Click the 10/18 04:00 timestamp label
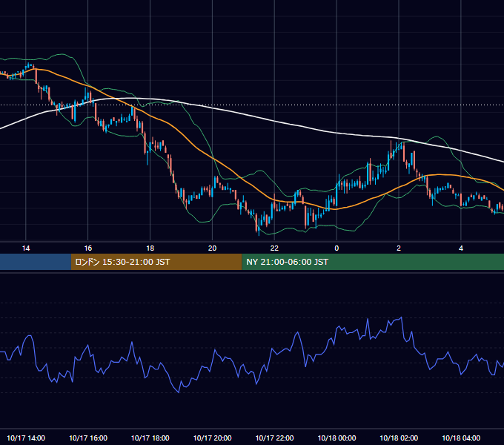This screenshot has width=504, height=445. (x=461, y=438)
